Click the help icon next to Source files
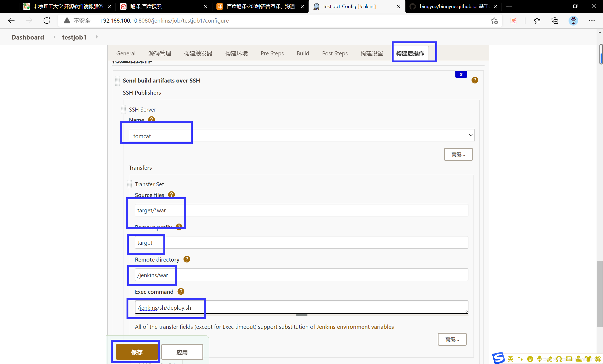Screen dimensions: 603x364 point(171,195)
